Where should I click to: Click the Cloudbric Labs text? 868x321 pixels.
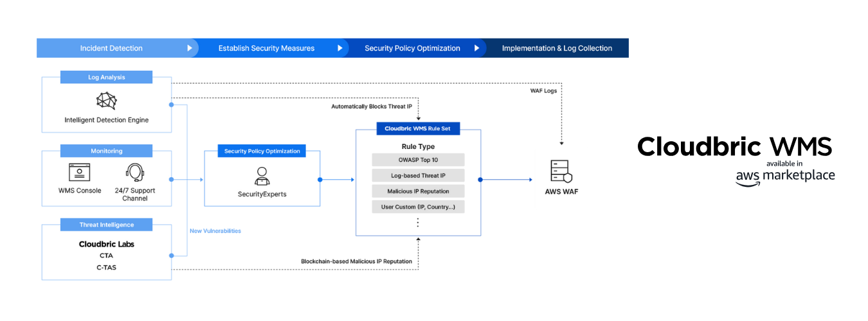pyautogui.click(x=107, y=244)
